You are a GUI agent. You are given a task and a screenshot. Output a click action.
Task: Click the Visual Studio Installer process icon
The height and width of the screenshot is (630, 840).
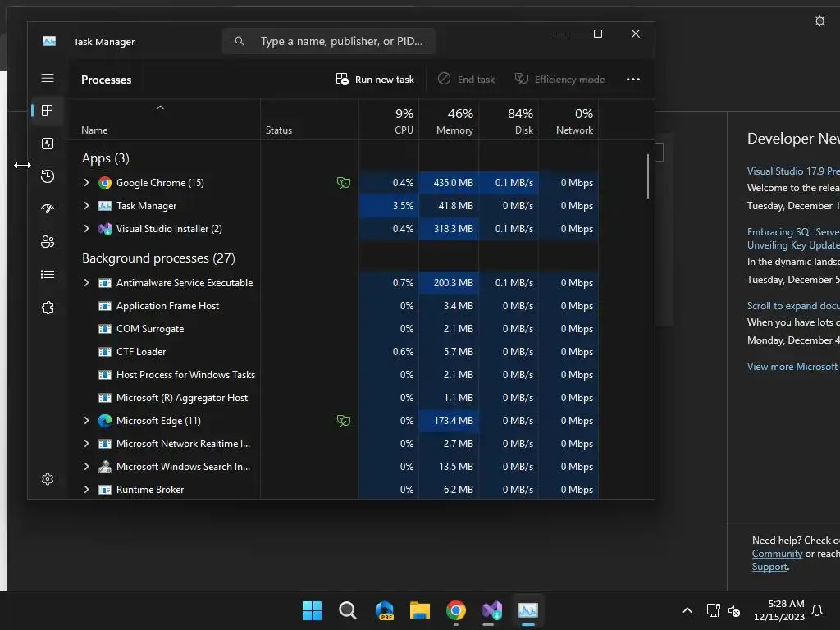(105, 229)
